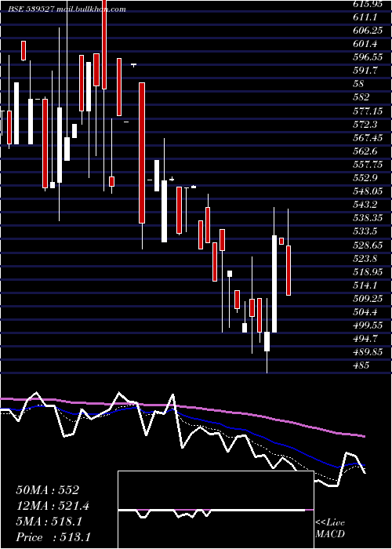Select the 606.25 price axis label

[x=368, y=31]
